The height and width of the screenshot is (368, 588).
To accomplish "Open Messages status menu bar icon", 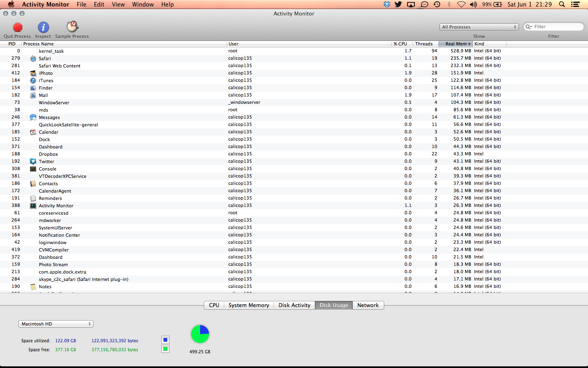I will coord(424,4).
